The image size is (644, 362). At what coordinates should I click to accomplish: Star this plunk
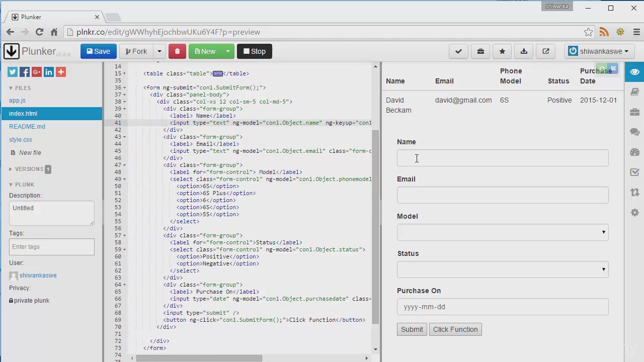(x=502, y=51)
